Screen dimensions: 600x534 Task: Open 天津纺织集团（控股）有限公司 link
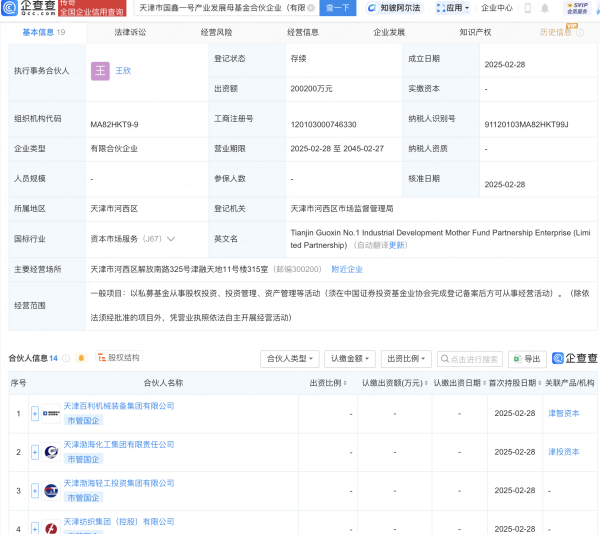pos(119,522)
